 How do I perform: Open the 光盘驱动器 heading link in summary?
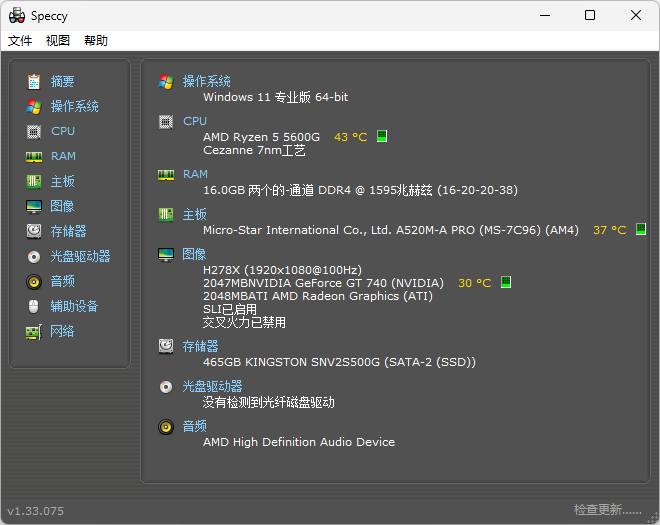[212, 386]
